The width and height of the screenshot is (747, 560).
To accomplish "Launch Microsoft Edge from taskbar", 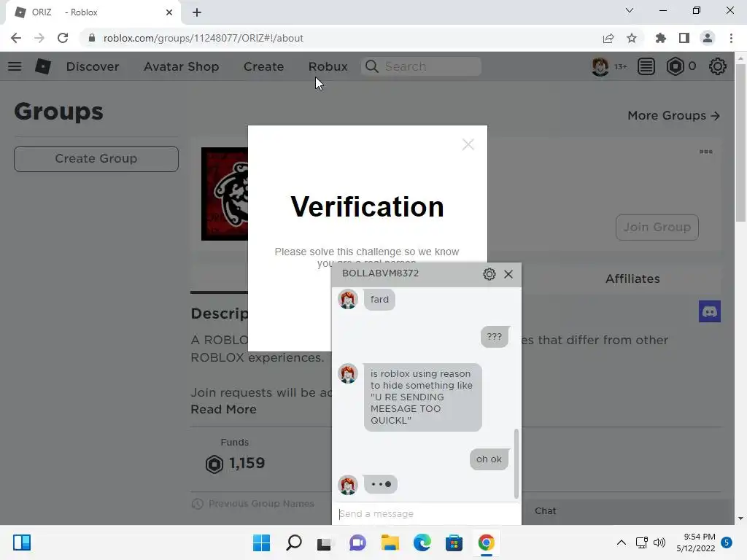I will click(422, 542).
